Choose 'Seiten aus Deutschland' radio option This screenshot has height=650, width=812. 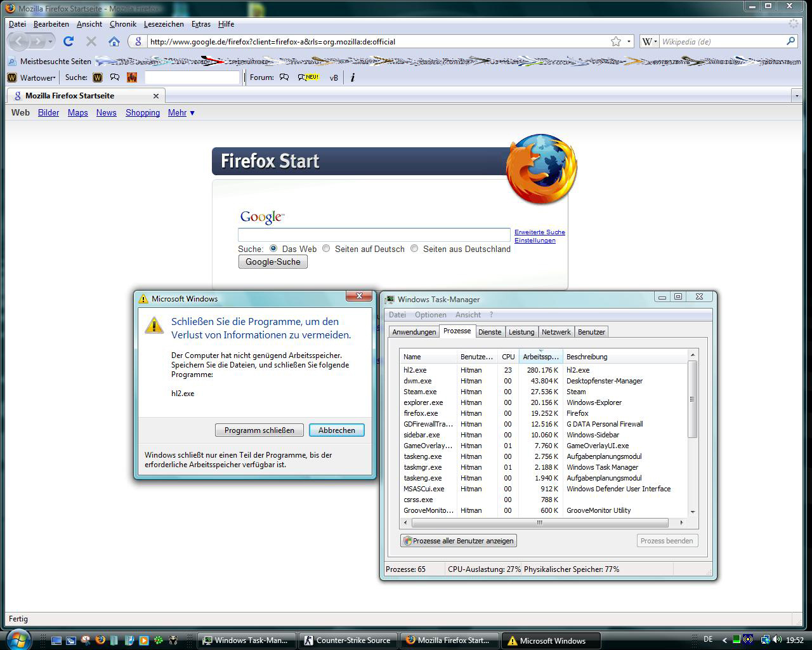[x=414, y=248]
